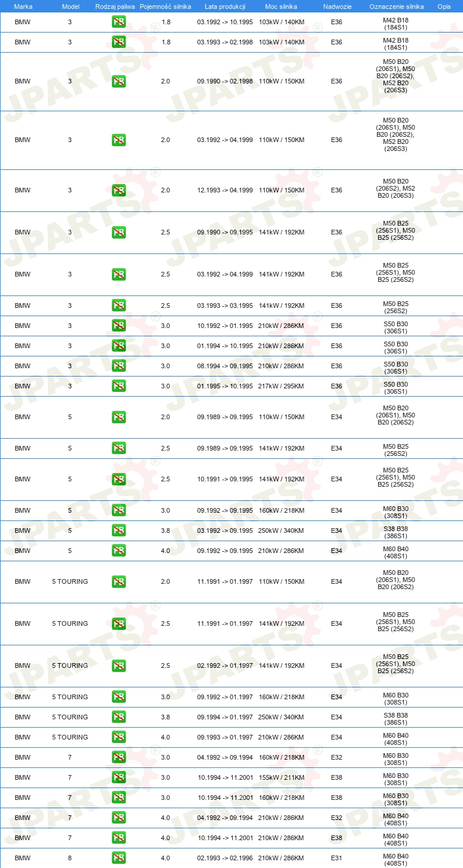Image resolution: width=463 pixels, height=868 pixels.
Task: Select the '02.1993 -> 02.1996' production date cell
Action: (x=225, y=859)
